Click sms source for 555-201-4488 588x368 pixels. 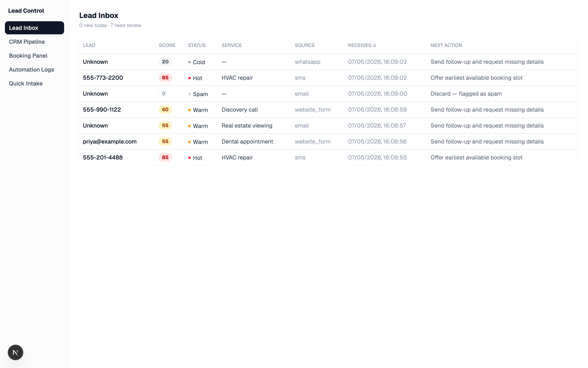coord(300,157)
